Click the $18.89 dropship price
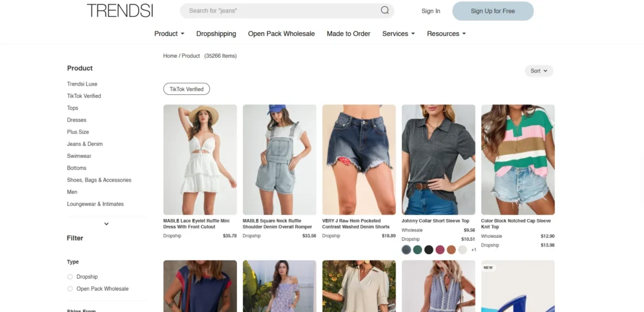The image size is (644, 312). click(x=389, y=236)
